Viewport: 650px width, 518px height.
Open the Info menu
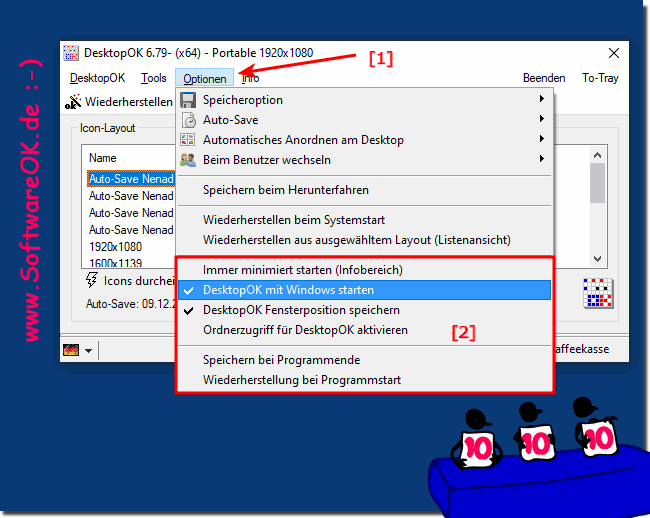point(250,78)
